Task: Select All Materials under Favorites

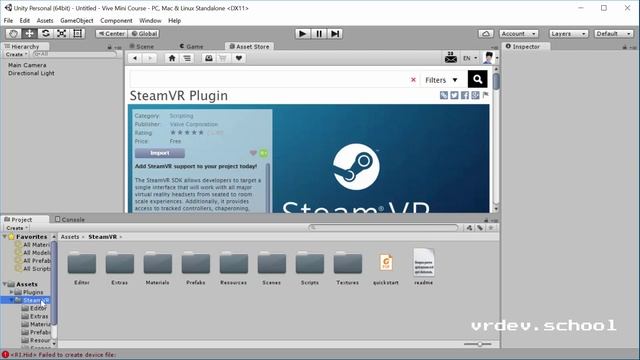Action: [x=33, y=244]
